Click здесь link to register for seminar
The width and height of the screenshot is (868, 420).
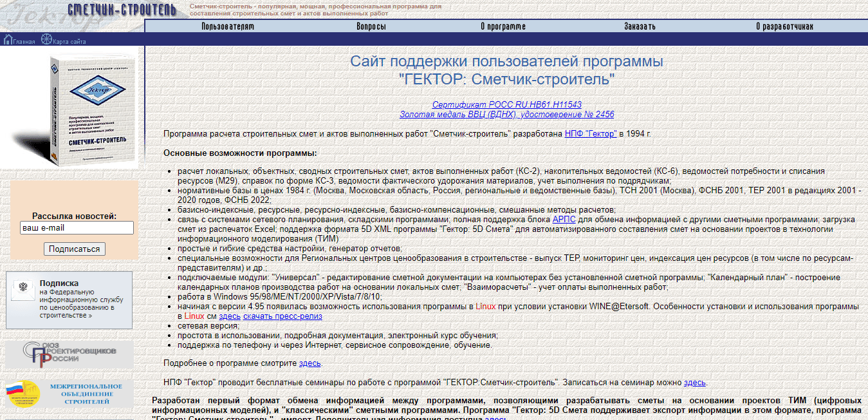click(x=695, y=383)
